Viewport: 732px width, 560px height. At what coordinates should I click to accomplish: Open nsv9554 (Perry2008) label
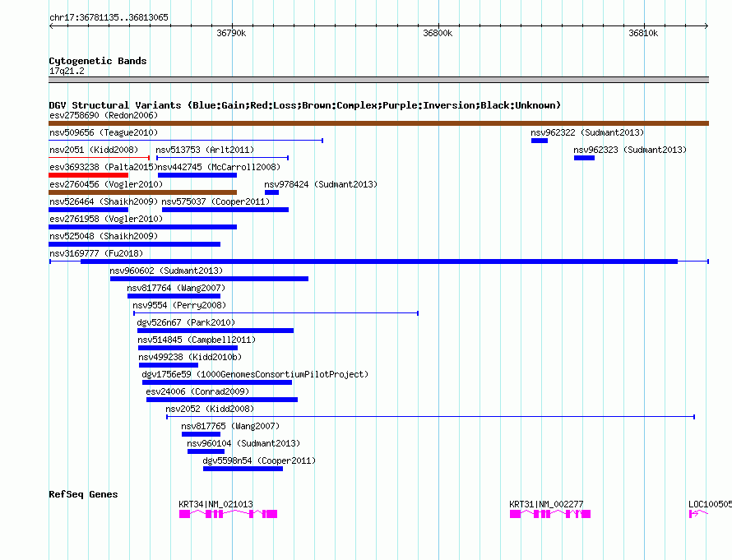coord(179,305)
